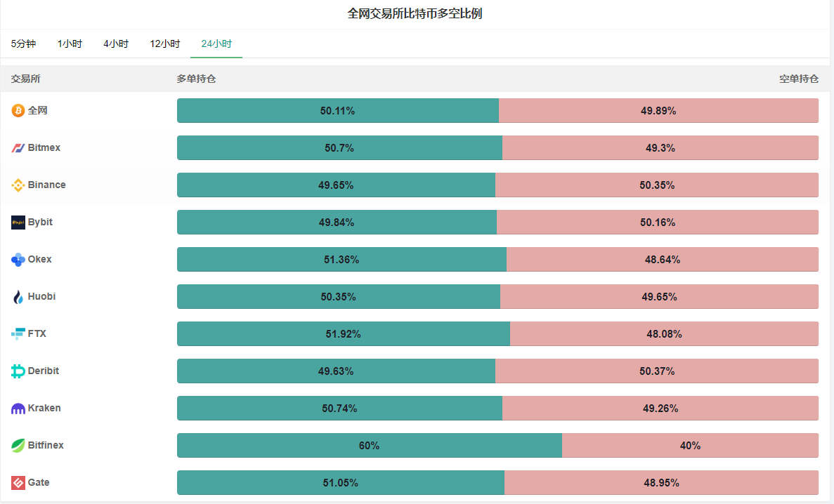This screenshot has height=504, width=834.
Task: Click the Bitcoin icon beside 全网
Action: (x=18, y=111)
